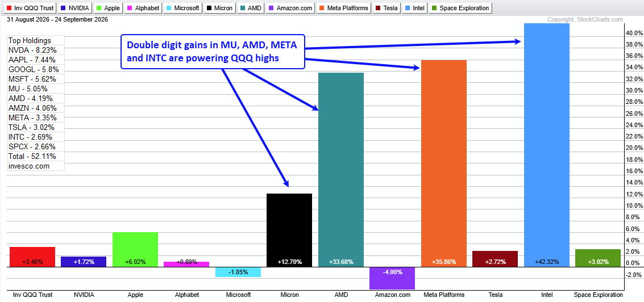The height and width of the screenshot is (302, 644).
Task: Click the Micron x-axis label
Action: click(x=289, y=295)
